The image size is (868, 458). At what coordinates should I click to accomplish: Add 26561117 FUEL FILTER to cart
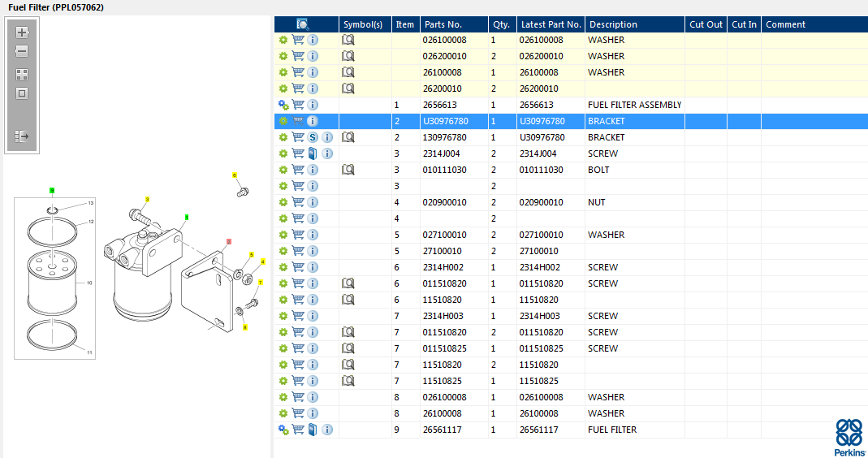[x=298, y=430]
